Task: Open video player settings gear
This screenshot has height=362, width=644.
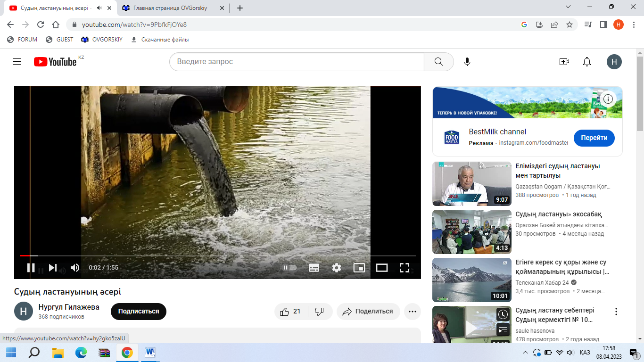Action: [x=336, y=268]
